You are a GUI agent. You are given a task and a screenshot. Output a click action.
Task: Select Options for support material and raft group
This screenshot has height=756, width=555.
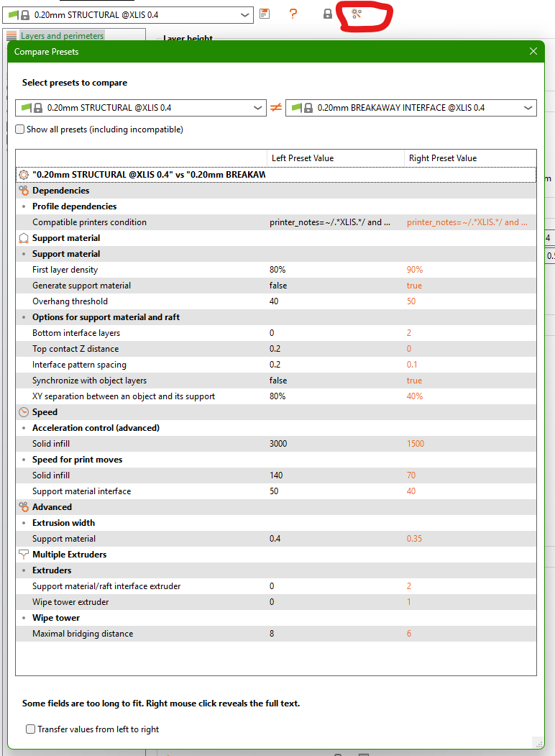[276, 317]
